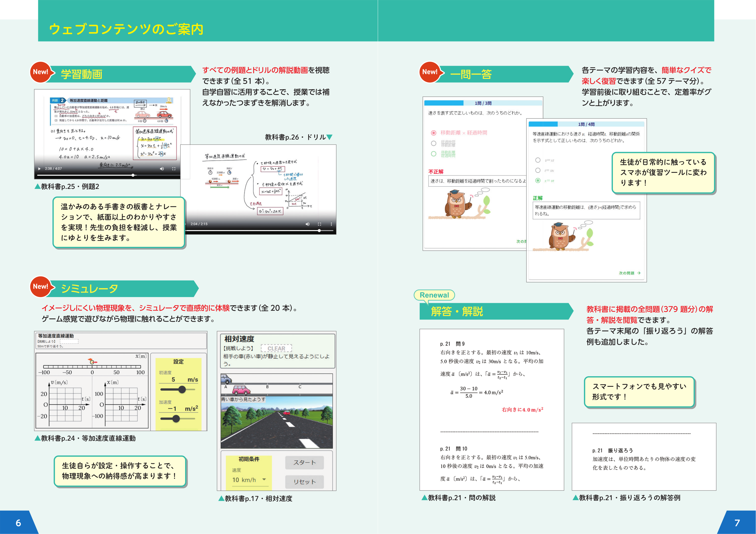Click page number 7
Image resolution: width=756 pixels, height=534 pixels.
[x=737, y=523]
